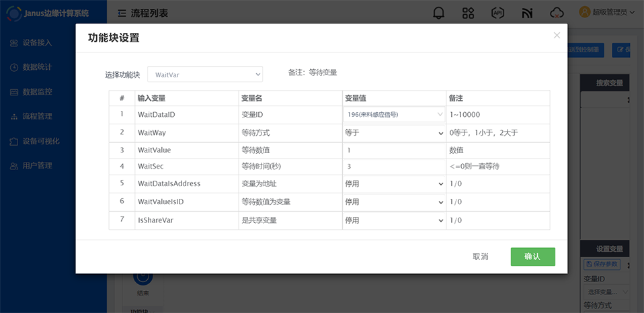
Task: Click the WaitValueIsID table cell
Action: [x=187, y=202]
